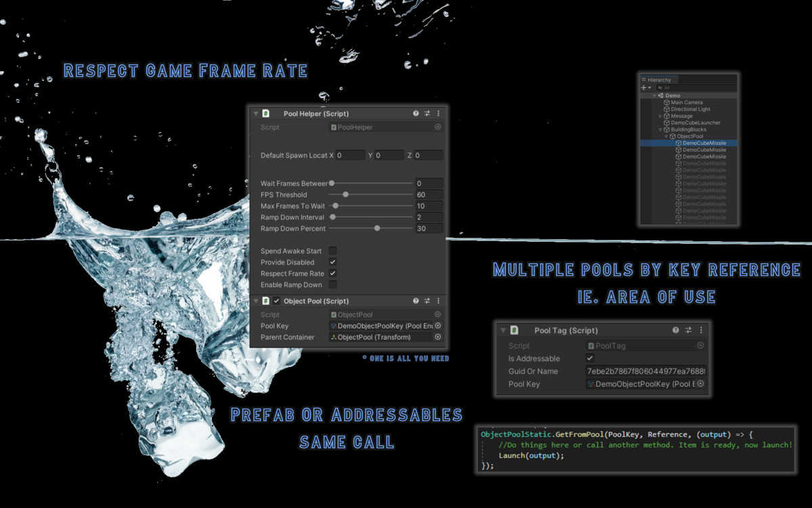812x508 pixels.
Task: Select the Hierarchy panel tab
Action: pos(656,80)
